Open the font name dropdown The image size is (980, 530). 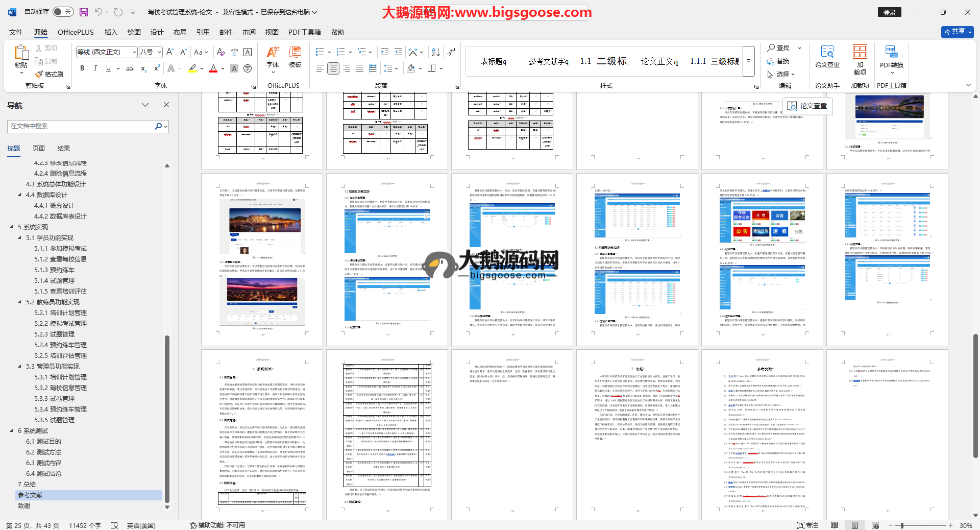[x=134, y=52]
